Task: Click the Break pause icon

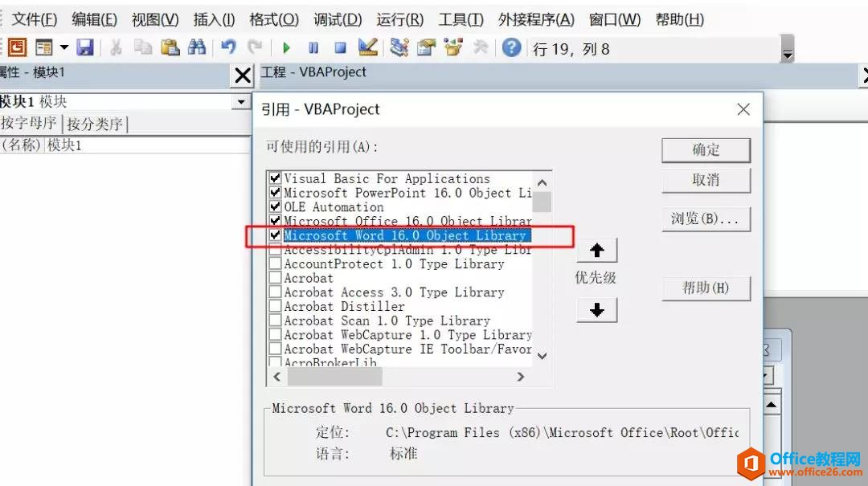Action: (x=313, y=48)
